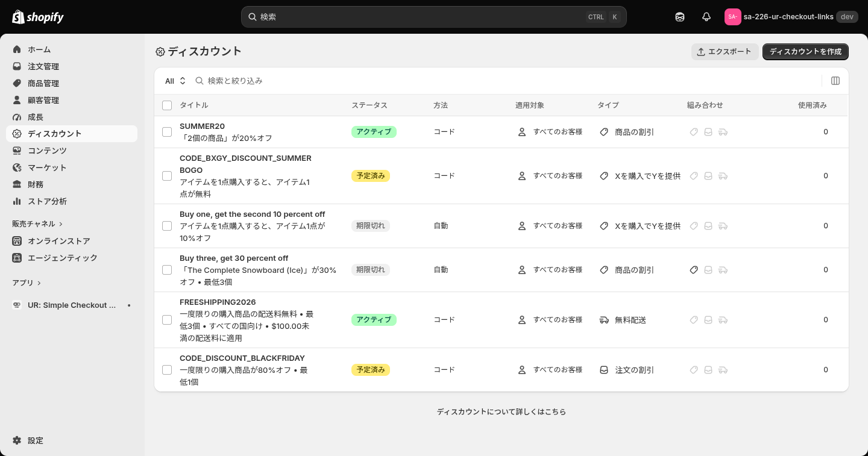Image resolution: width=868 pixels, height=456 pixels.
Task: Open the SUMMER20 discount
Action: (x=202, y=126)
